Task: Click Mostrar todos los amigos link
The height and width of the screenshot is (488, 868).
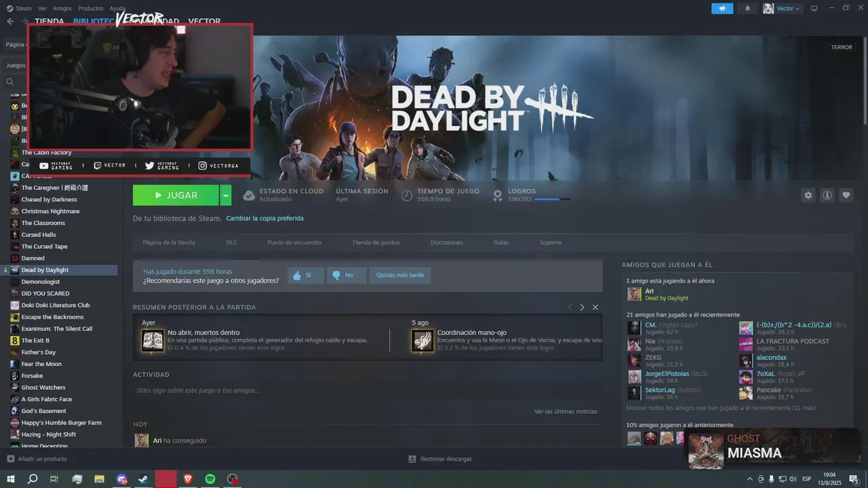Action: click(721, 408)
